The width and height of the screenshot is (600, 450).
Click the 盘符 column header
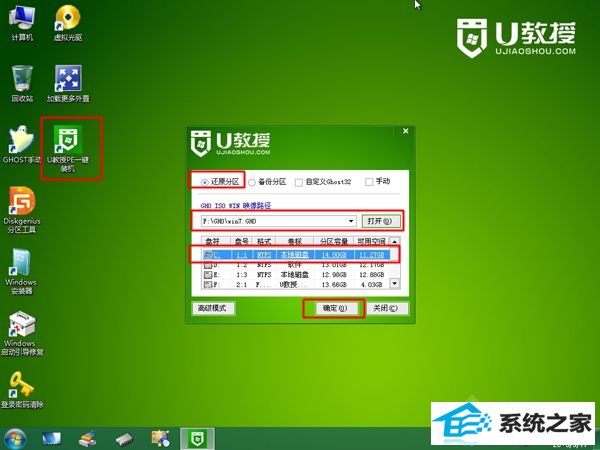[x=216, y=242]
